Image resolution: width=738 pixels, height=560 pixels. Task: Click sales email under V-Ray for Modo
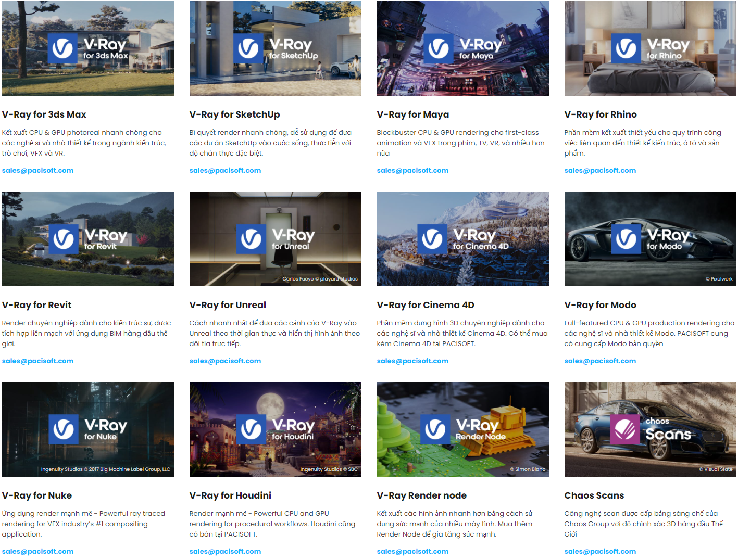(600, 361)
